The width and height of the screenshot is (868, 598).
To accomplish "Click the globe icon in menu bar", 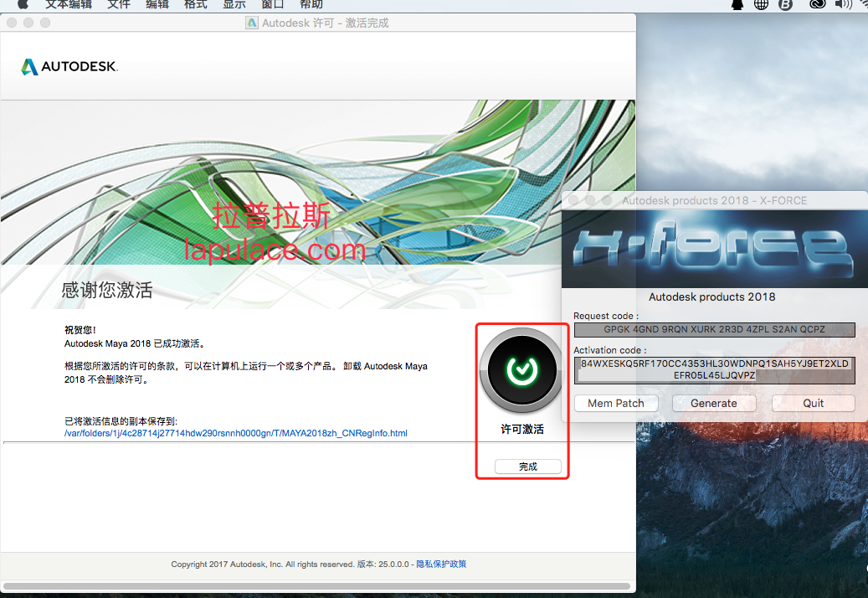I will coord(761,4).
